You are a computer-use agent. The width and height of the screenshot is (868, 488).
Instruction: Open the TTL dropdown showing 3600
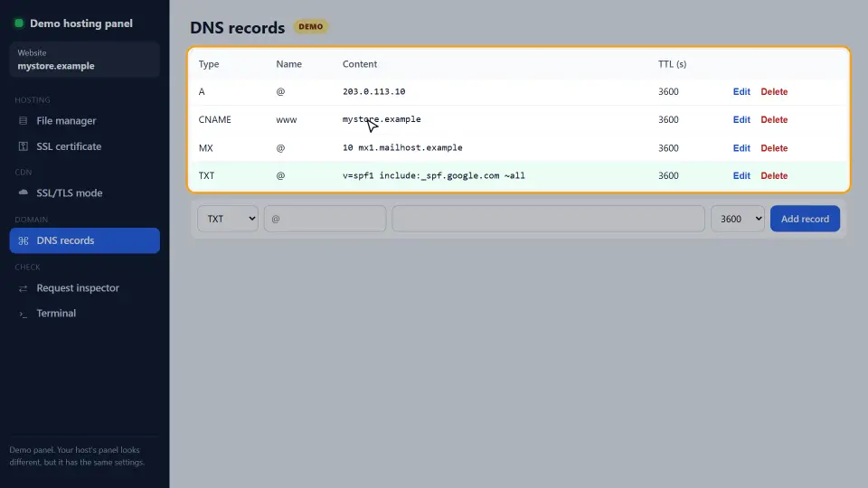click(738, 219)
